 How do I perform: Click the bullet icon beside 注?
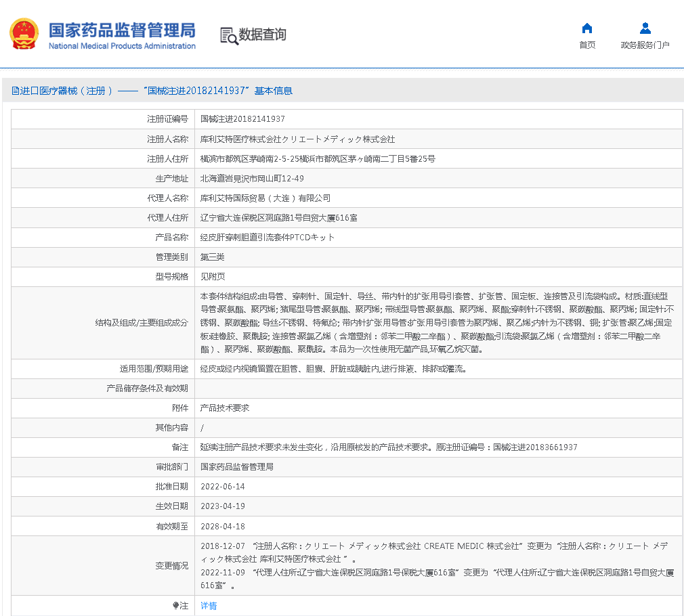[175, 606]
